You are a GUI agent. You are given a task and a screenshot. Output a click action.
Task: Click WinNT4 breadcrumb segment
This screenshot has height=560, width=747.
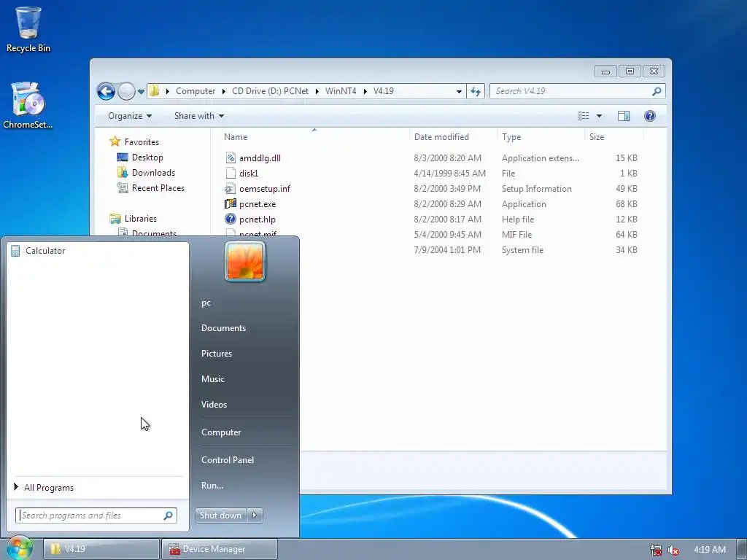tap(341, 91)
